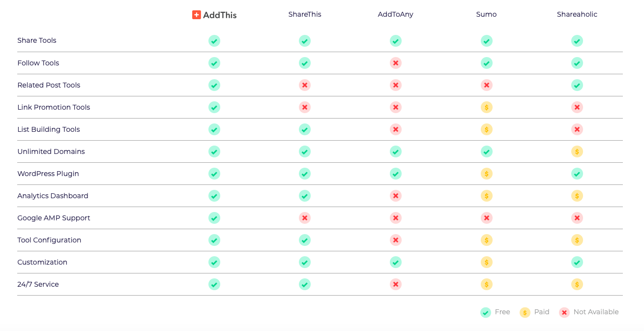Viewport: 644px width, 331px height.
Task: Click the Free legend text
Action: (x=502, y=312)
